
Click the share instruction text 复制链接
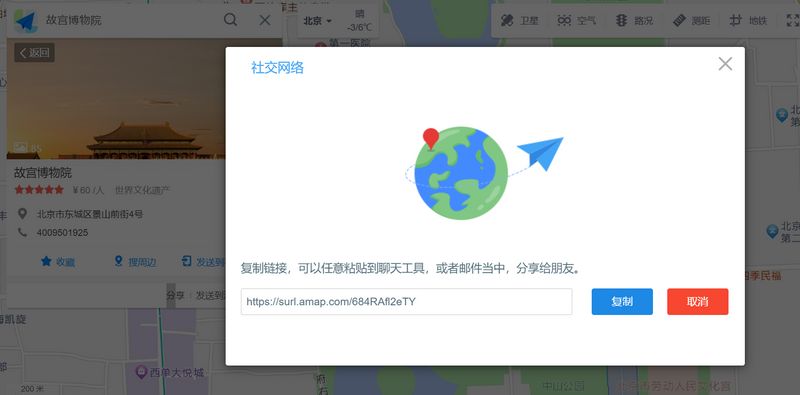point(411,268)
